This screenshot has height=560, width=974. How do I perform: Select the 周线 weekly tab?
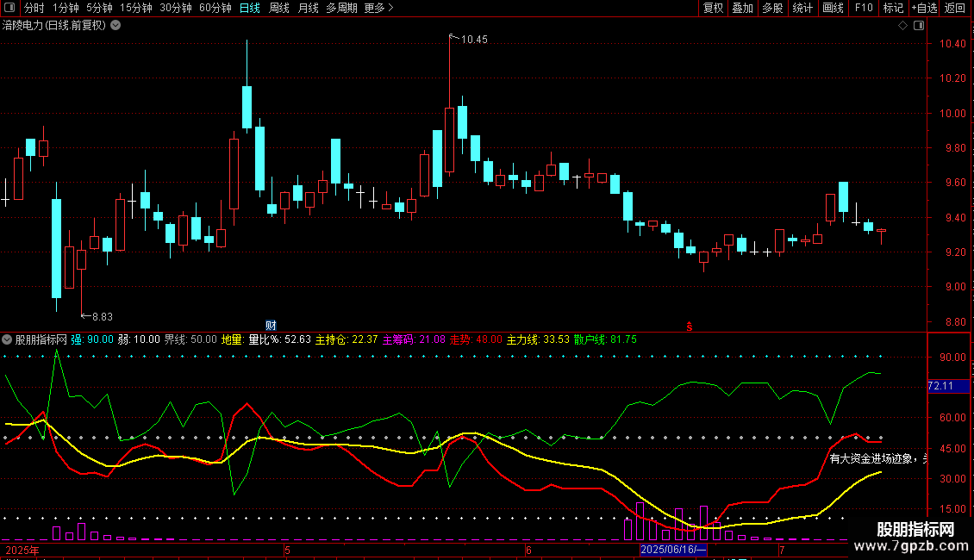(x=279, y=8)
